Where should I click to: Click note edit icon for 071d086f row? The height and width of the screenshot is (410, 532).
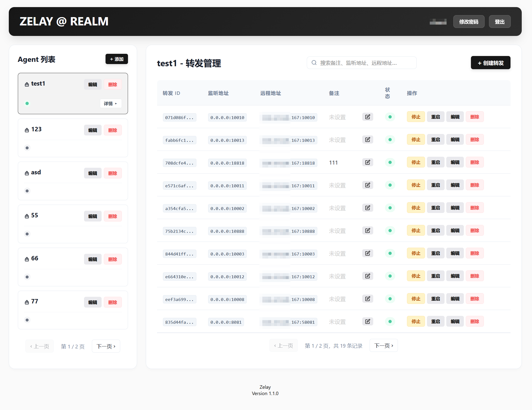pos(367,117)
